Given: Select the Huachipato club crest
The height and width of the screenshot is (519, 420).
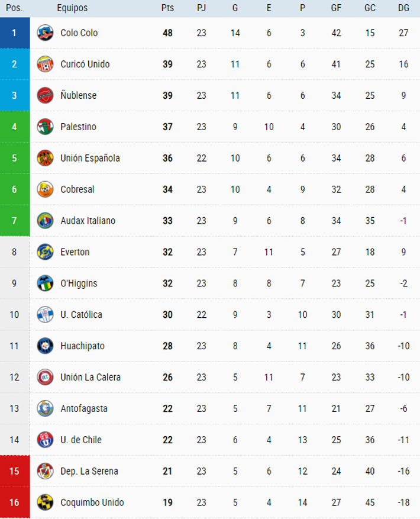Looking at the screenshot, I should (x=45, y=346).
